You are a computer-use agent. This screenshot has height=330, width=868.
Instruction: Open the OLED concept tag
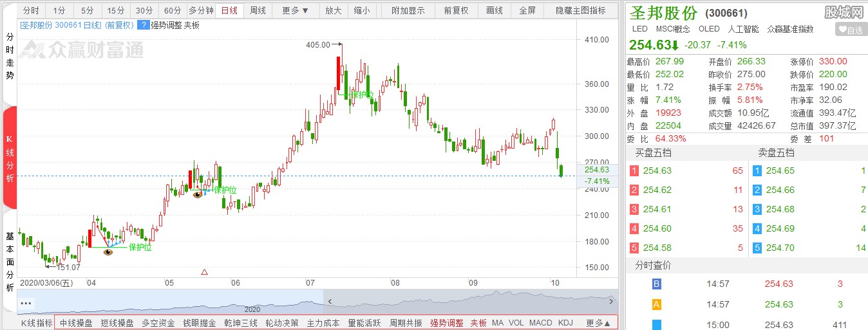[x=709, y=29]
